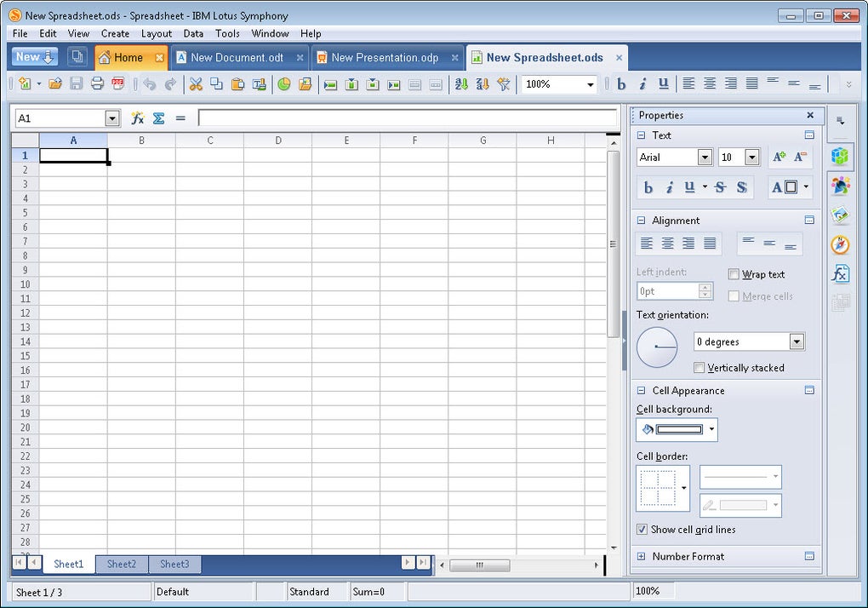Select the Sheet2 sheet tab
The width and height of the screenshot is (868, 608).
point(121,565)
